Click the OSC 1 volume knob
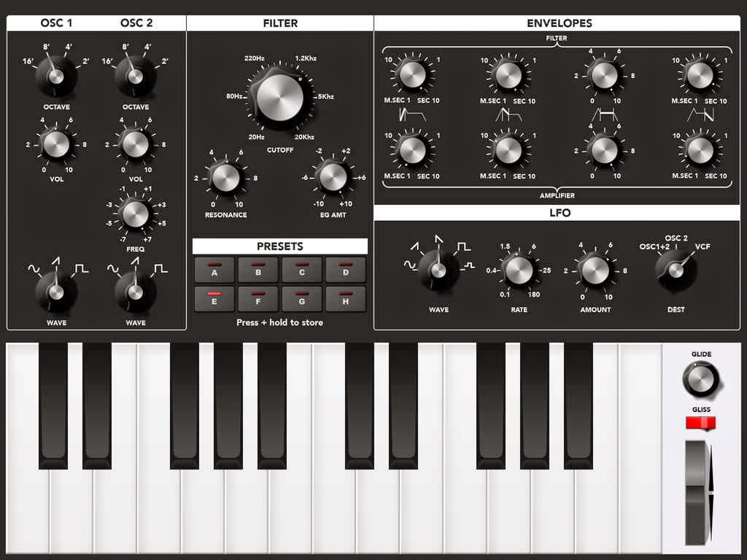This screenshot has width=747, height=560. point(56,144)
